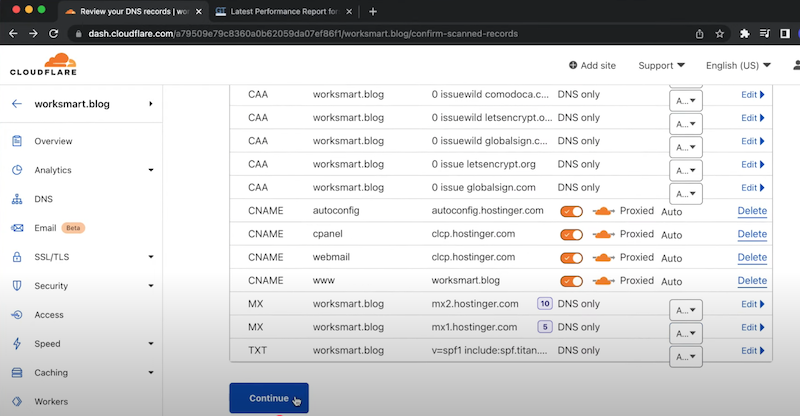Expand the SSL/TLS sidebar section
Screen dimensions: 800x416
click(151, 257)
